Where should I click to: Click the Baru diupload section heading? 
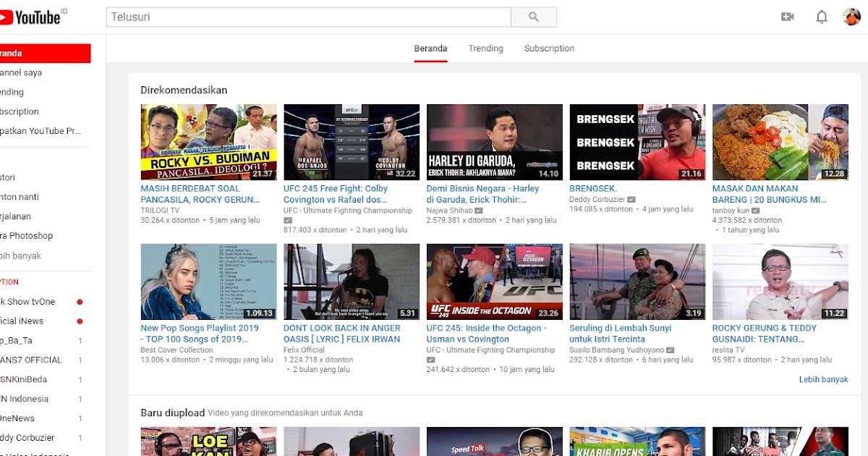coord(172,413)
